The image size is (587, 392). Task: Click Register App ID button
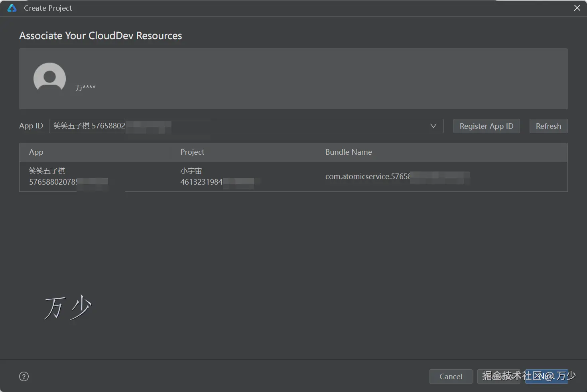click(x=486, y=126)
